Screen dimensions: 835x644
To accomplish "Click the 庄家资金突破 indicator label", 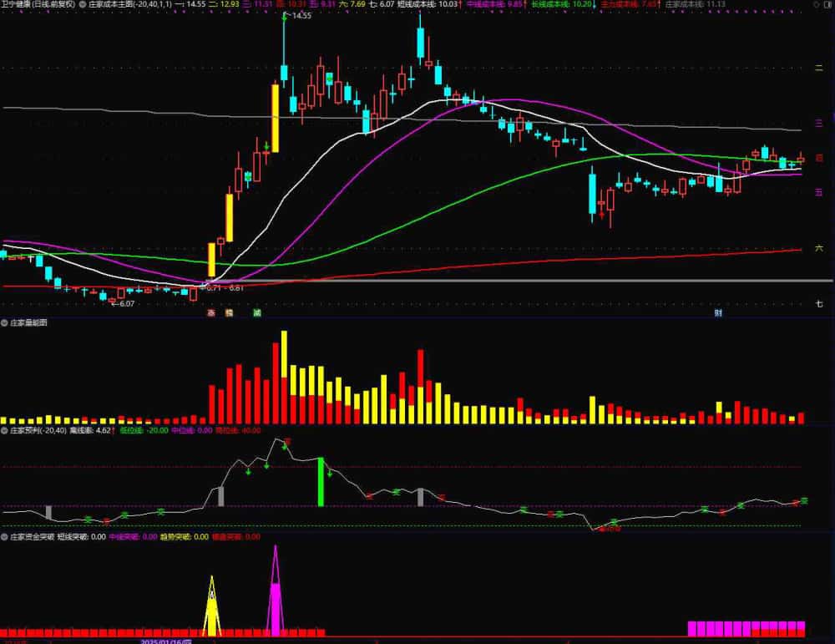I will (x=32, y=537).
